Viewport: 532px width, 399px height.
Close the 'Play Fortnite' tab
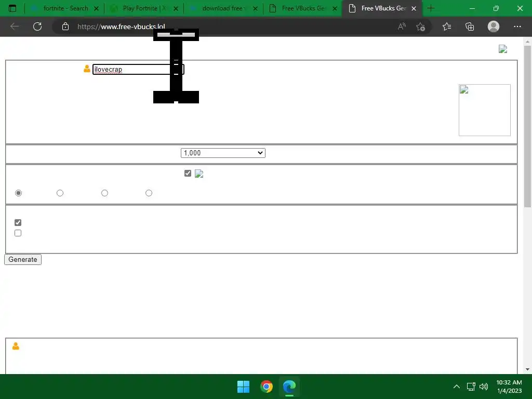point(176,8)
